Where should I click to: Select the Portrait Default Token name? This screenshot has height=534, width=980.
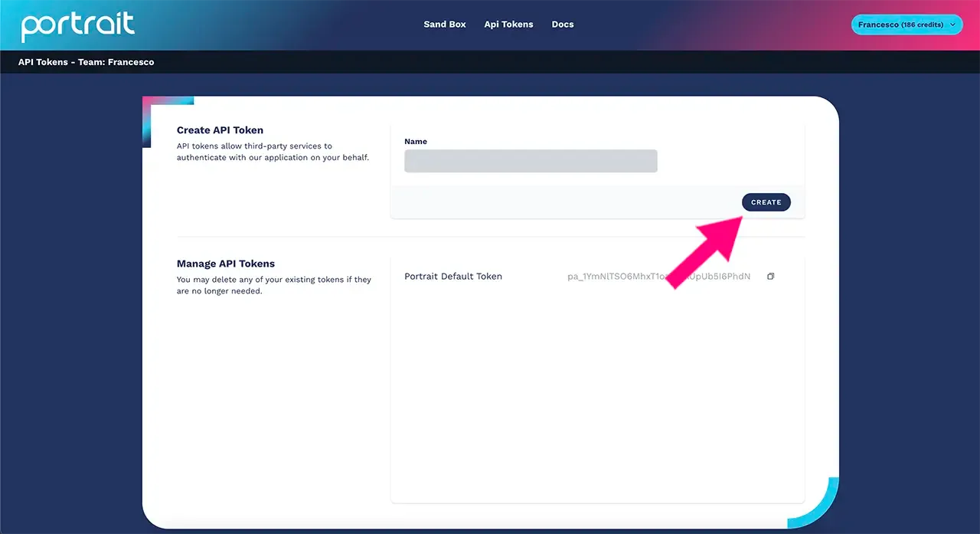[453, 276]
